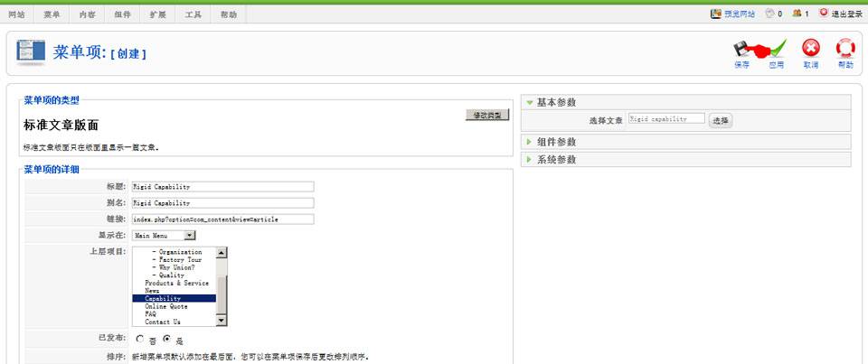Click into the Title field 'Rigid Capability'
Viewport: 868px width, 364px height.
click(x=222, y=187)
